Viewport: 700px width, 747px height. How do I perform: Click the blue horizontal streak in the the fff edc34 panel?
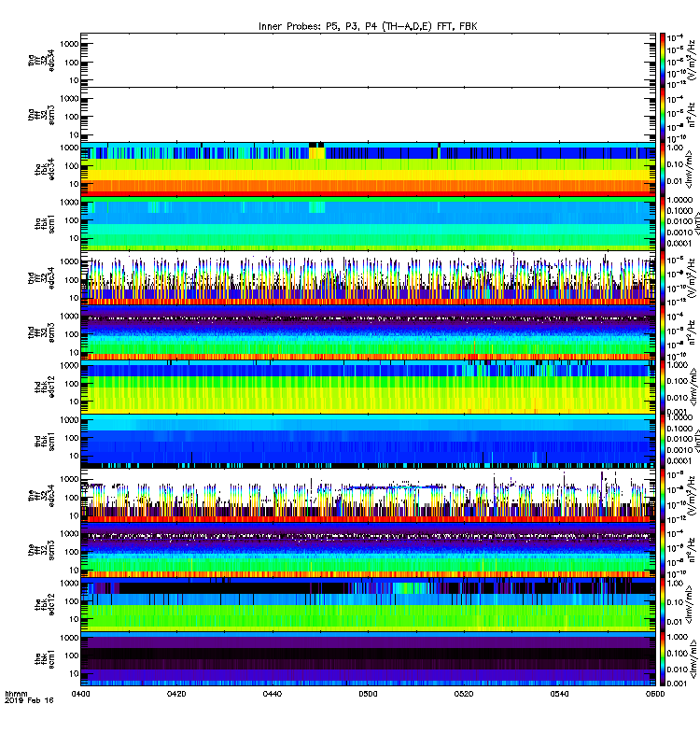click(395, 486)
